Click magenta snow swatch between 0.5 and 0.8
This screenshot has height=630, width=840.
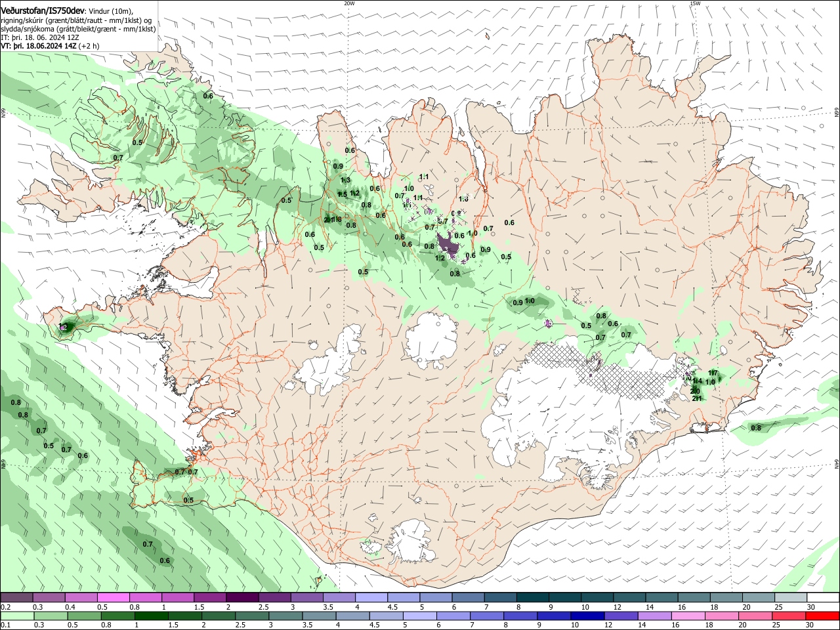(x=114, y=597)
